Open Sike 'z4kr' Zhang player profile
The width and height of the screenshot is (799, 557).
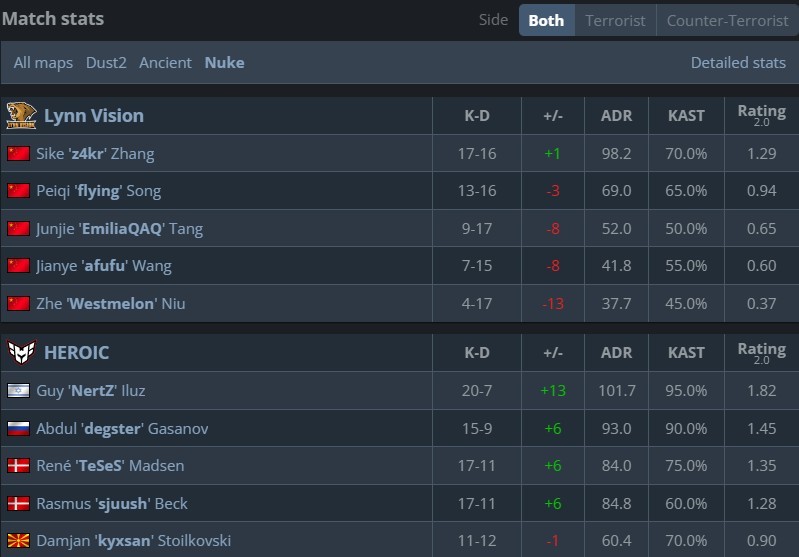pyautogui.click(x=95, y=154)
